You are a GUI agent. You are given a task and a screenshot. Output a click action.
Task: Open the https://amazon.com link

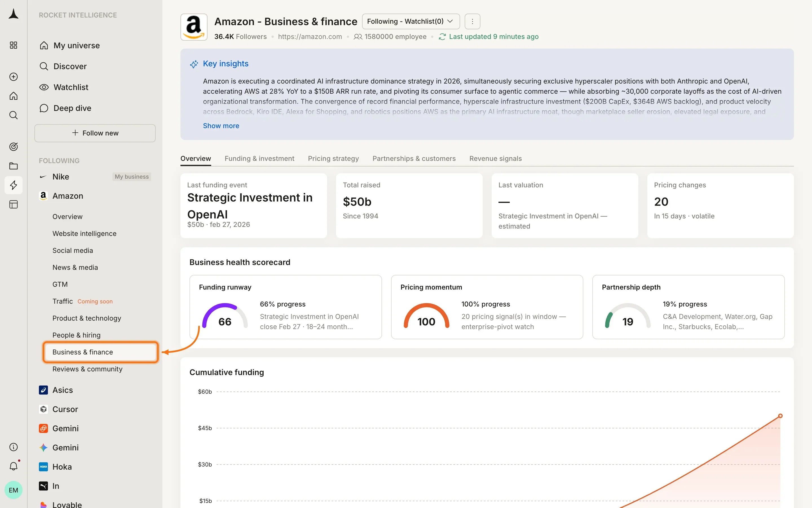pyautogui.click(x=310, y=37)
